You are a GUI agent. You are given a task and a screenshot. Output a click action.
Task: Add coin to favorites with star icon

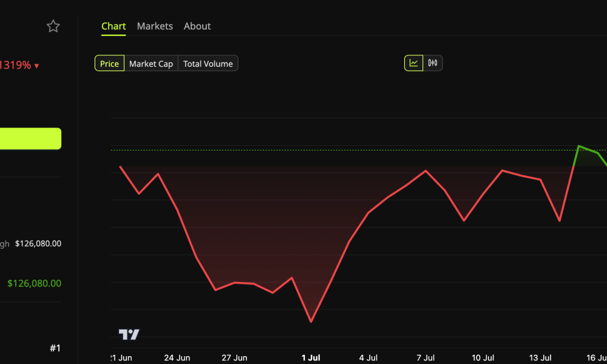(53, 26)
